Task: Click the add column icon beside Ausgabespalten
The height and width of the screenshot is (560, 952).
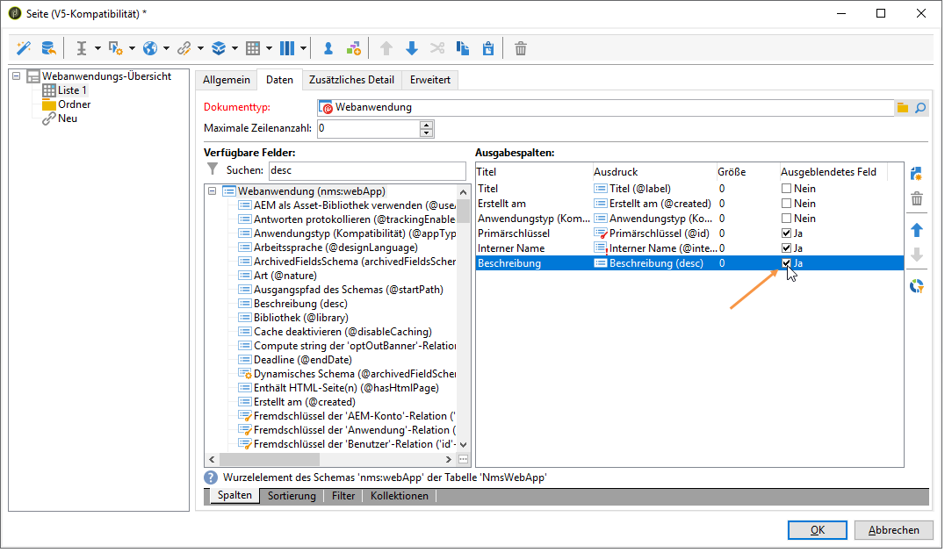Action: tap(917, 174)
